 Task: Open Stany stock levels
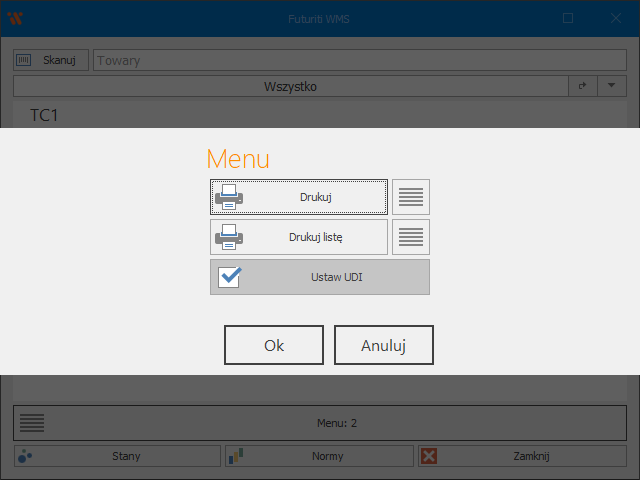(x=117, y=456)
